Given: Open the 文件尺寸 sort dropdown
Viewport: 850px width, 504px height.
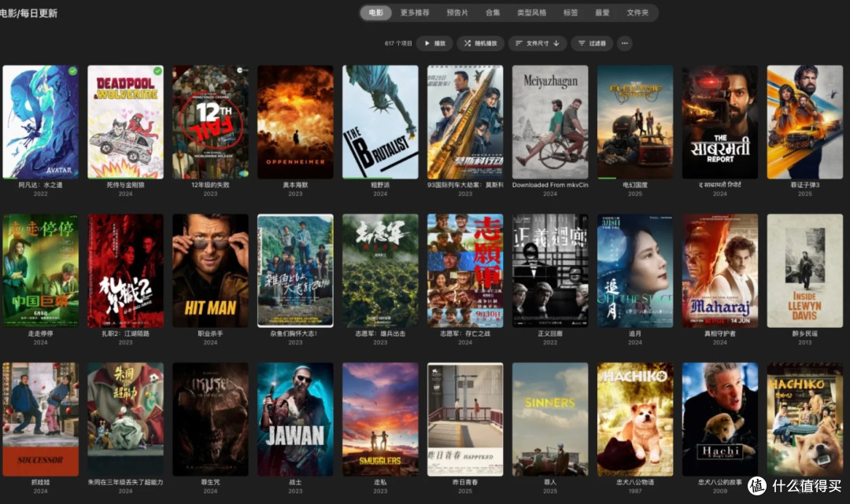Looking at the screenshot, I should (x=538, y=43).
